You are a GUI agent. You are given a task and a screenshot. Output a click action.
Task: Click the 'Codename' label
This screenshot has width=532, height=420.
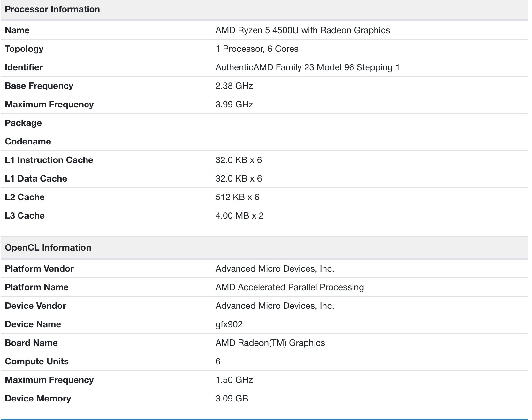pos(28,141)
